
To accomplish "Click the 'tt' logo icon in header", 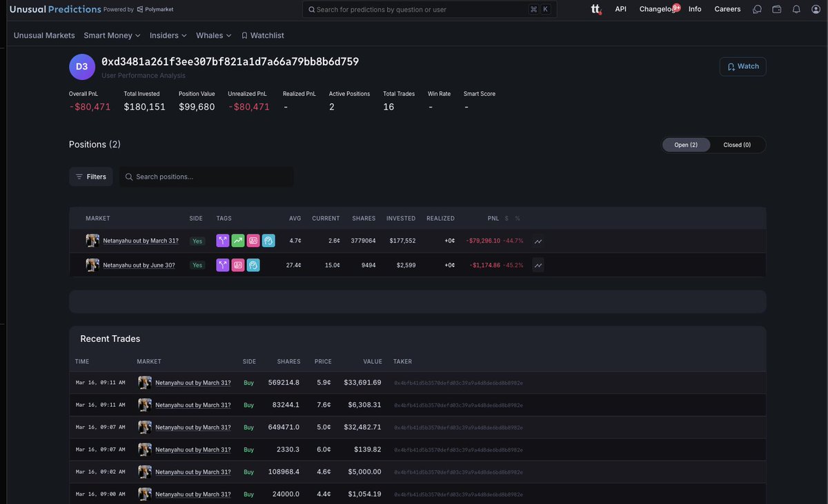I will coord(595,9).
